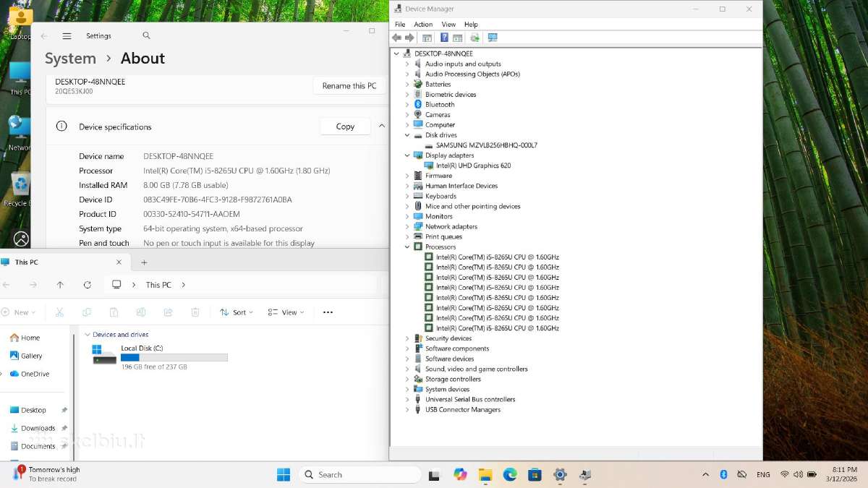868x488 pixels.
Task: Open See more ellipsis in File Explorer
Action: coord(328,312)
